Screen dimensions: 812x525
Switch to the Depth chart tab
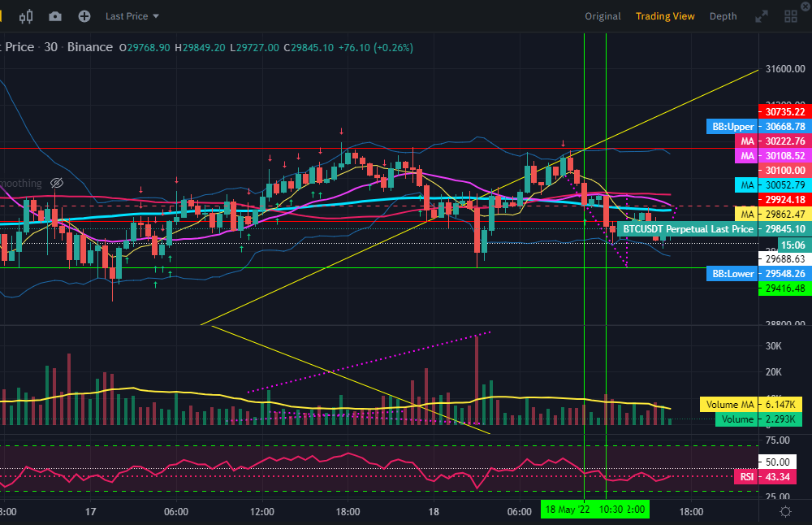point(723,16)
